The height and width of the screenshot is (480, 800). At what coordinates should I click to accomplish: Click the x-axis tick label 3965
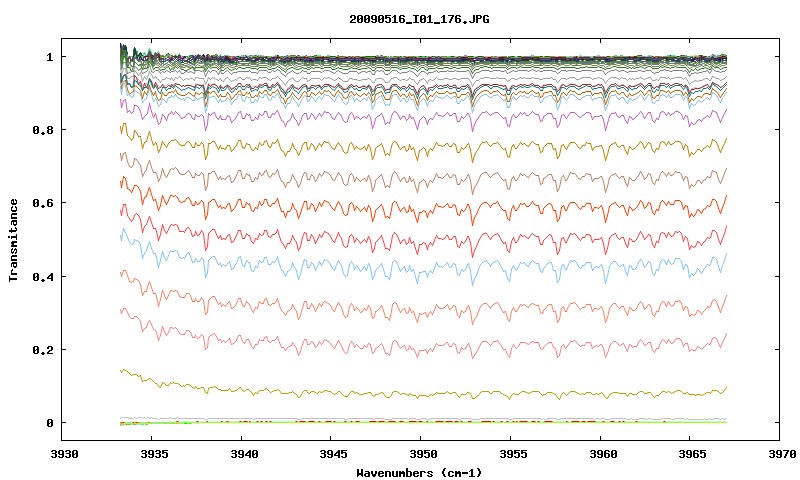pos(693,453)
